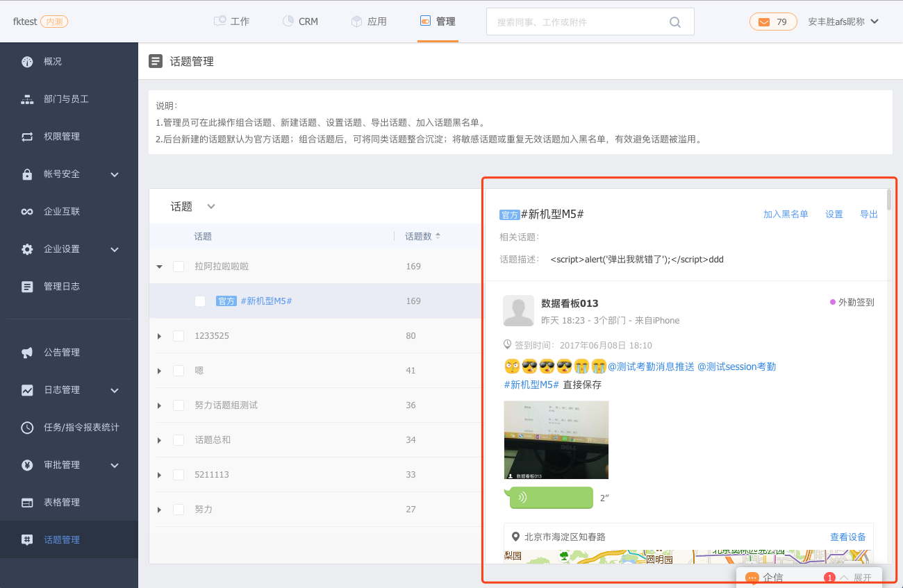Click the 话题管理 page header icon
903x588 pixels.
pos(156,61)
